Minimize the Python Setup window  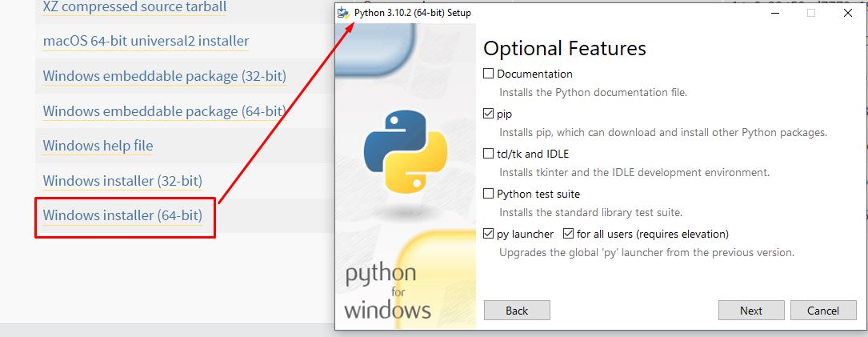coord(774,13)
